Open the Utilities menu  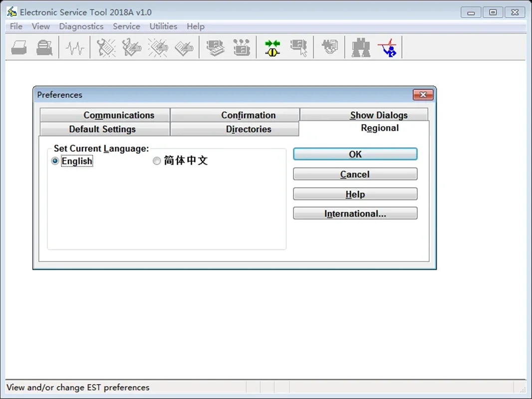[x=163, y=26]
